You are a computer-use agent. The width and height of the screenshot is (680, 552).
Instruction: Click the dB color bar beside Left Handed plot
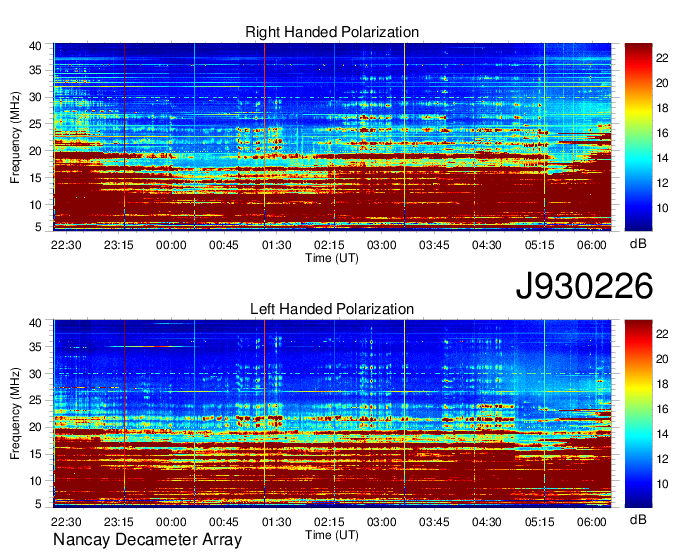tap(638, 414)
